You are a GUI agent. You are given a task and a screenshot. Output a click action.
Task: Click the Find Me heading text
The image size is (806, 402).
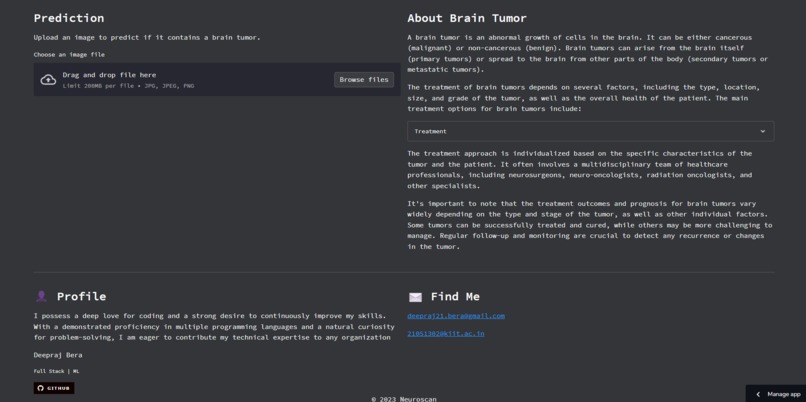(455, 297)
